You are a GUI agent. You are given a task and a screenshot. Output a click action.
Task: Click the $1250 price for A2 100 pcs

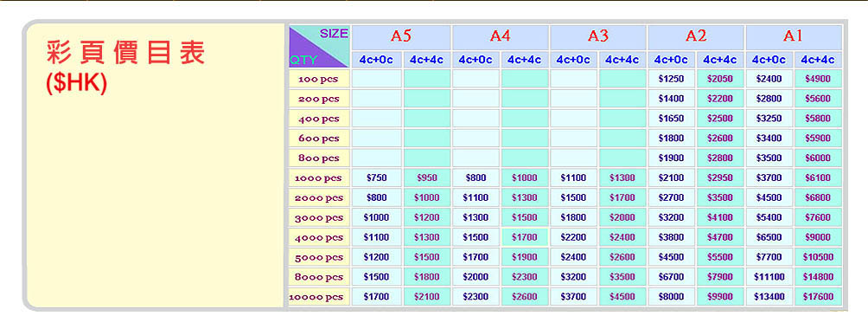click(x=671, y=79)
